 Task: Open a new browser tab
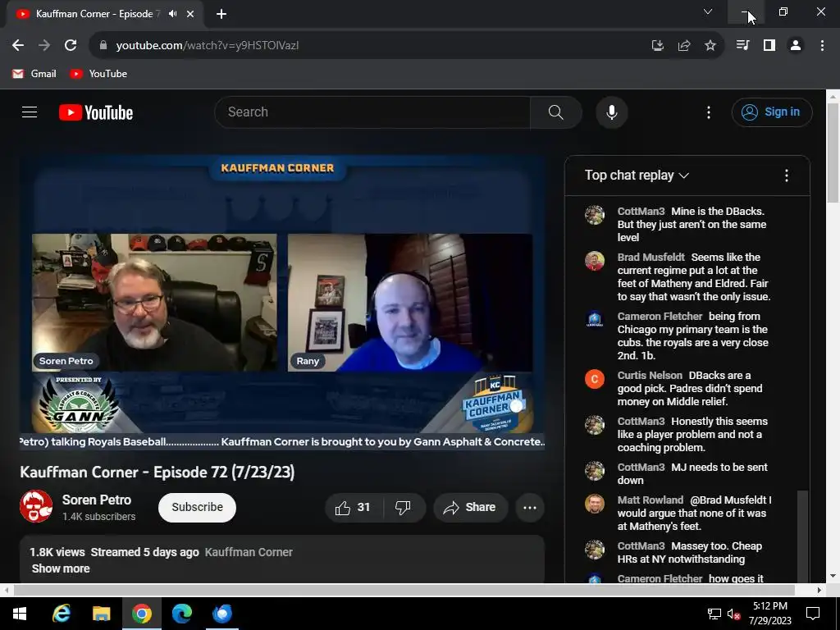point(221,14)
